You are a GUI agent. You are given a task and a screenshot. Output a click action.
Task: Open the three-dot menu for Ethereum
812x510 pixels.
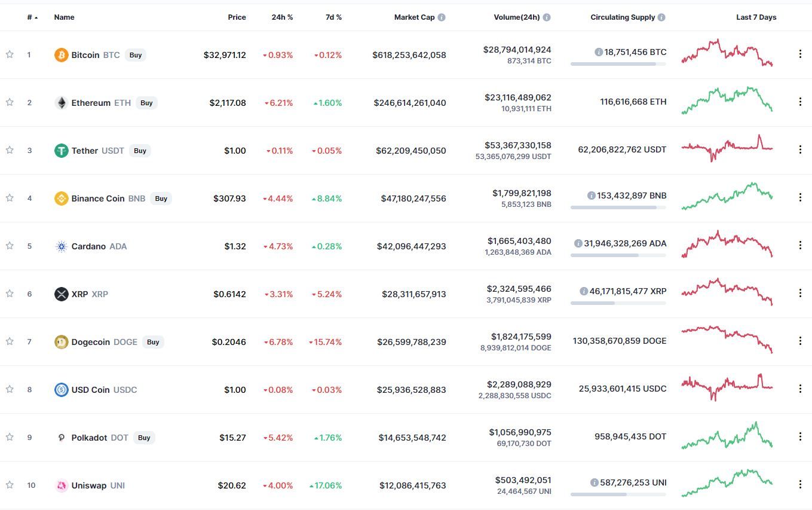pyautogui.click(x=800, y=102)
